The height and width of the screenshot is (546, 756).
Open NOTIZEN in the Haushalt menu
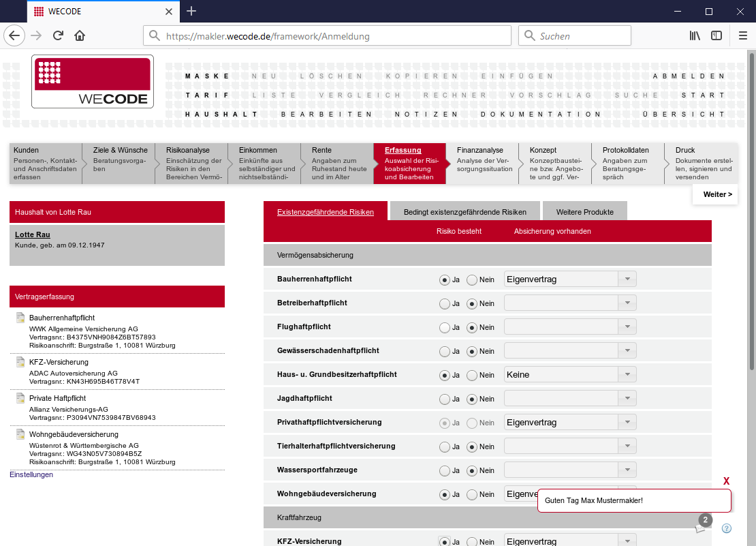426,115
